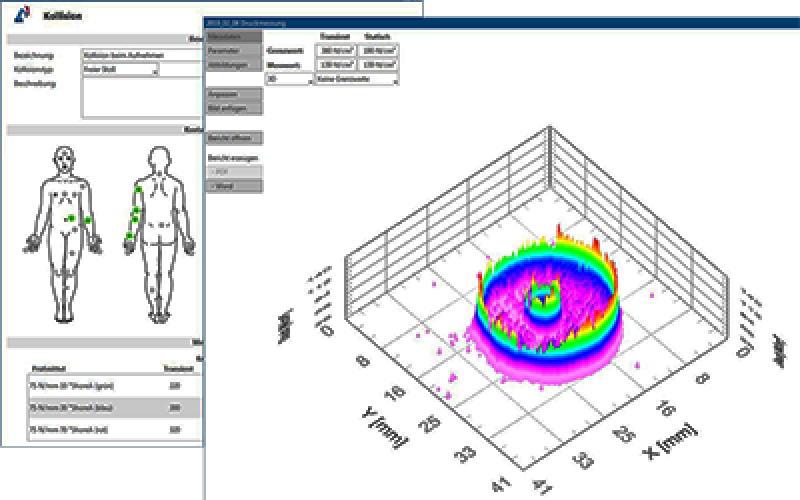Generate report as Word

click(x=234, y=186)
